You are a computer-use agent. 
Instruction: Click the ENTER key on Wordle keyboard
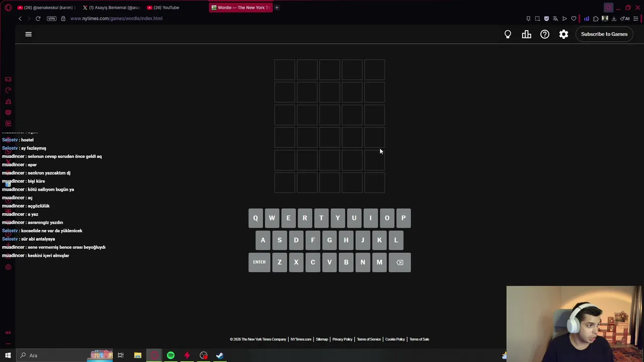[259, 262]
